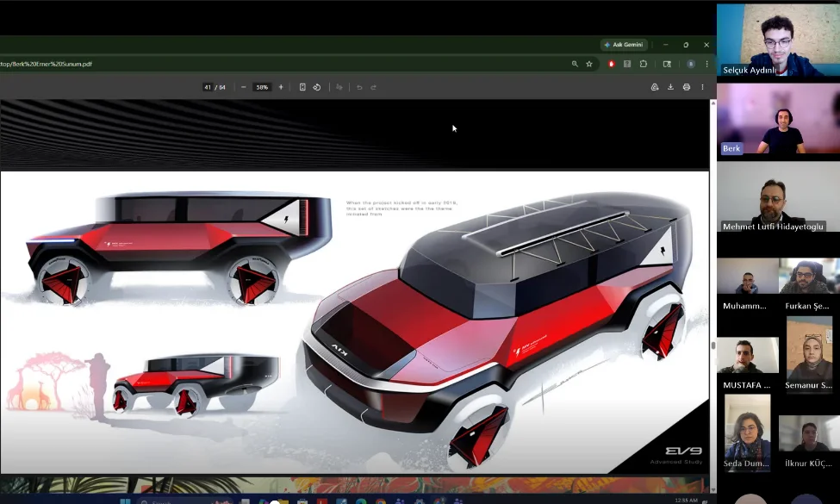The width and height of the screenshot is (840, 504).
Task: Close the Chrome PDF window
Action: (706, 45)
